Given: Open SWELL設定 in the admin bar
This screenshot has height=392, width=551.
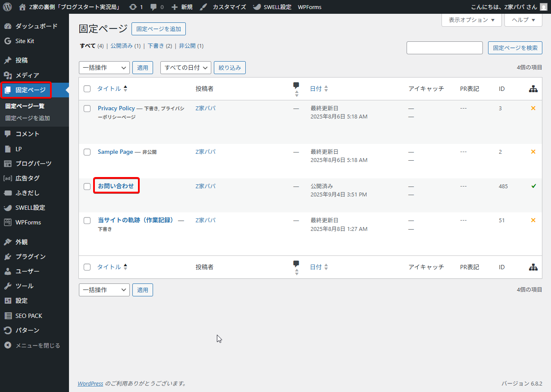Looking at the screenshot, I should (x=277, y=7).
